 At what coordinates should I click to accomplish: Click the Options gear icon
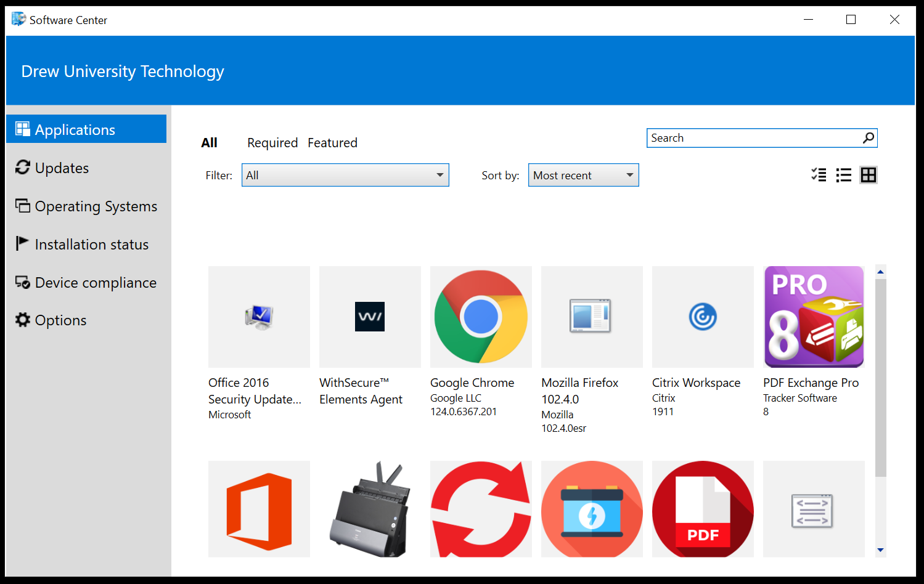[23, 320]
